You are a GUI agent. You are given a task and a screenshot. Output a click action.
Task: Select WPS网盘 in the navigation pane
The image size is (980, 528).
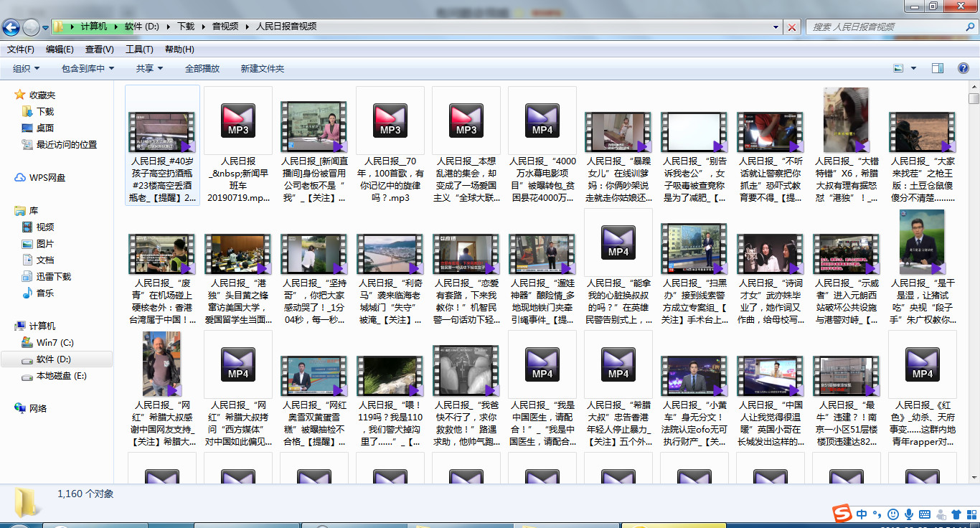(x=47, y=178)
